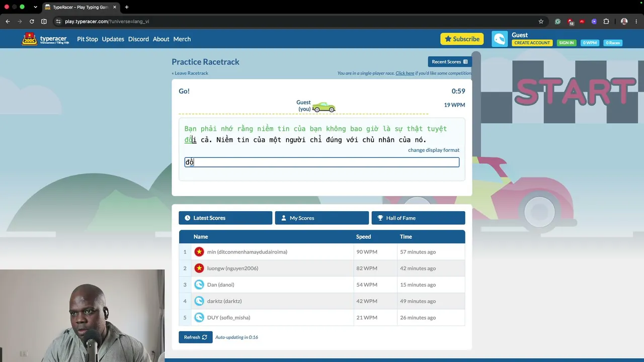Image resolution: width=644 pixels, height=362 pixels.
Task: Click the Time column header
Action: pyautogui.click(x=406, y=237)
